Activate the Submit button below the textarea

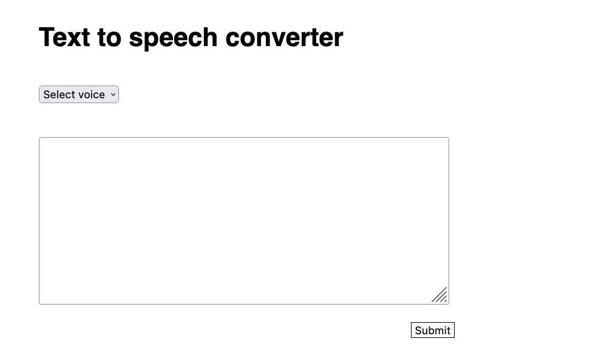[x=432, y=330]
